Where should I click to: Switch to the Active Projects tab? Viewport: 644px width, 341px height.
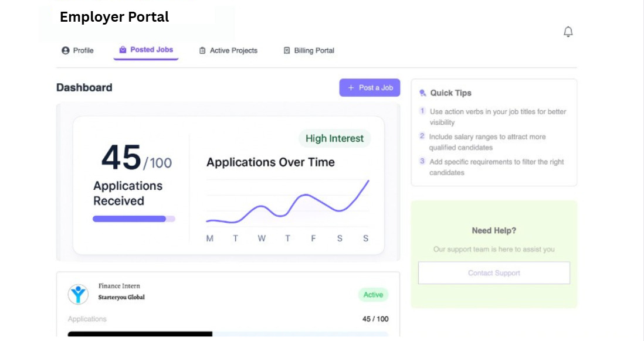233,51
